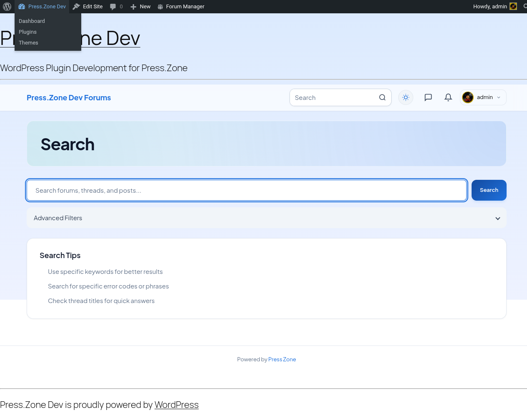
Task: Click admin avatar in admin bar
Action: tap(513, 6)
